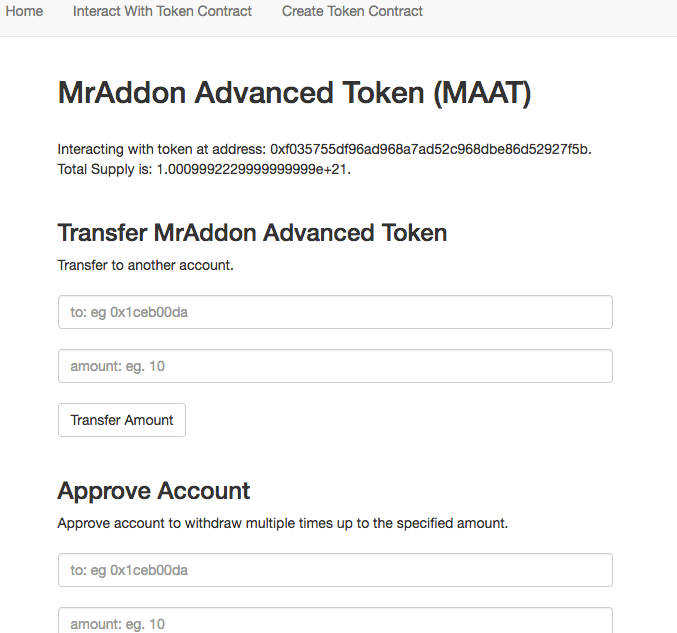Focus the transfer recipient address field
The image size is (677, 633).
[335, 312]
